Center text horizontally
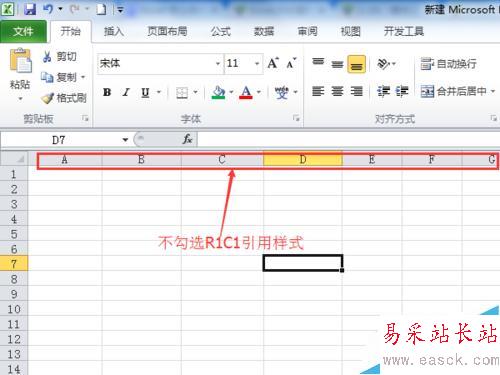Screen dimensions: 500x375 point(337,91)
